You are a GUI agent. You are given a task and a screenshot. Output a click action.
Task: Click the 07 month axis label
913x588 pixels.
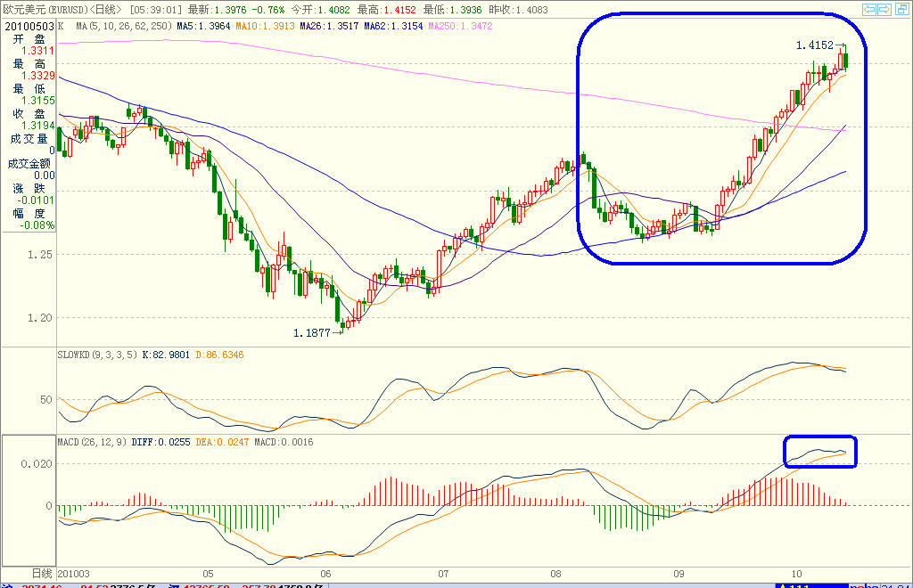tap(443, 574)
